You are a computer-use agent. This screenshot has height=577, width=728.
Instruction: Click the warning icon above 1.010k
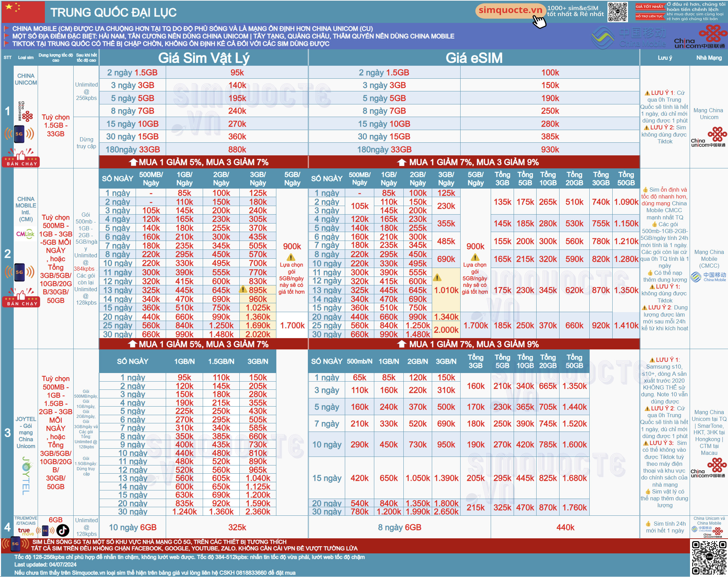437,277
